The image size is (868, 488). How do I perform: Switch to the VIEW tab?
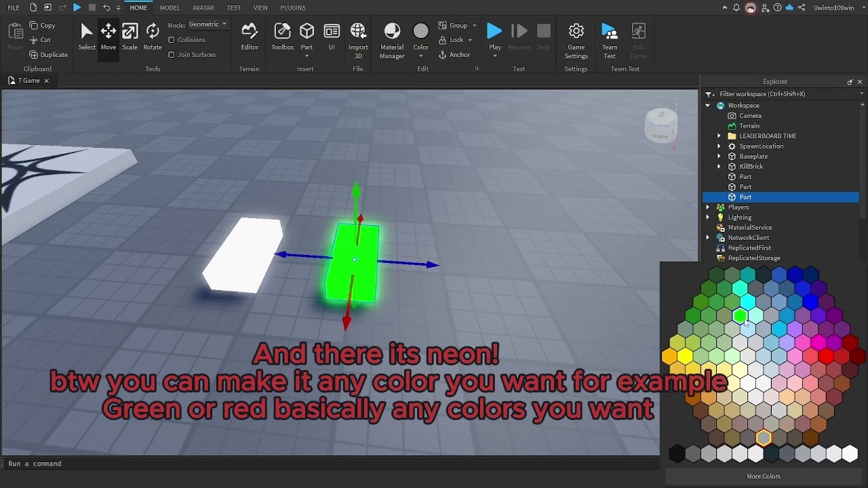pyautogui.click(x=260, y=7)
